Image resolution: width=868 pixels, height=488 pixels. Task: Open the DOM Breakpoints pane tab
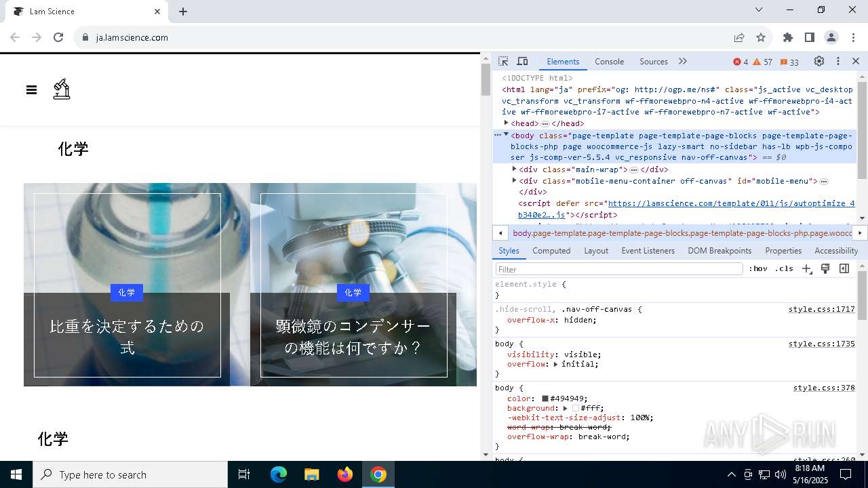point(719,251)
